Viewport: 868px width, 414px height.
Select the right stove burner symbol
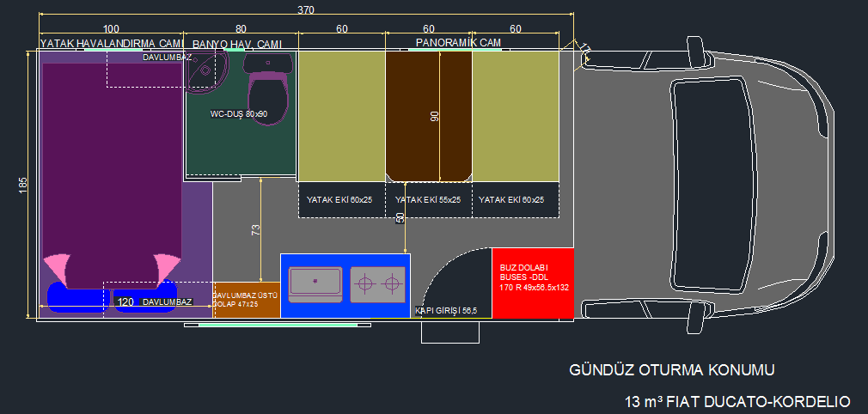tap(392, 283)
